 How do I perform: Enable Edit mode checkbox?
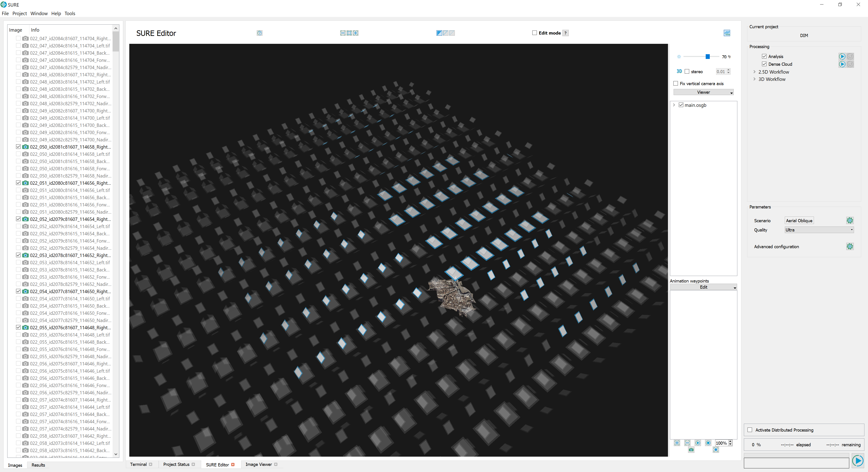click(x=534, y=33)
